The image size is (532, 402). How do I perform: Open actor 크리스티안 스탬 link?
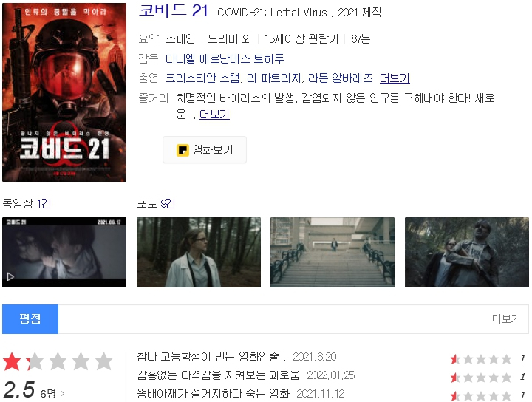pyautogui.click(x=202, y=78)
